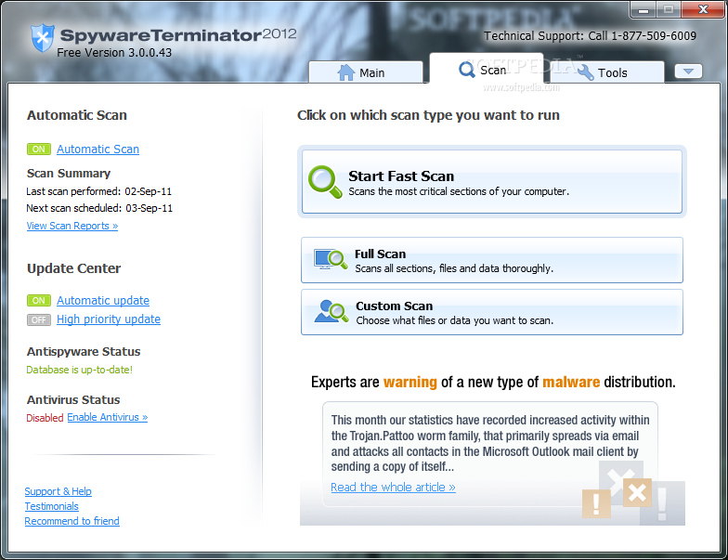Toggle the Automatic Scan ON switch
The width and height of the screenshot is (728, 560).
39,149
